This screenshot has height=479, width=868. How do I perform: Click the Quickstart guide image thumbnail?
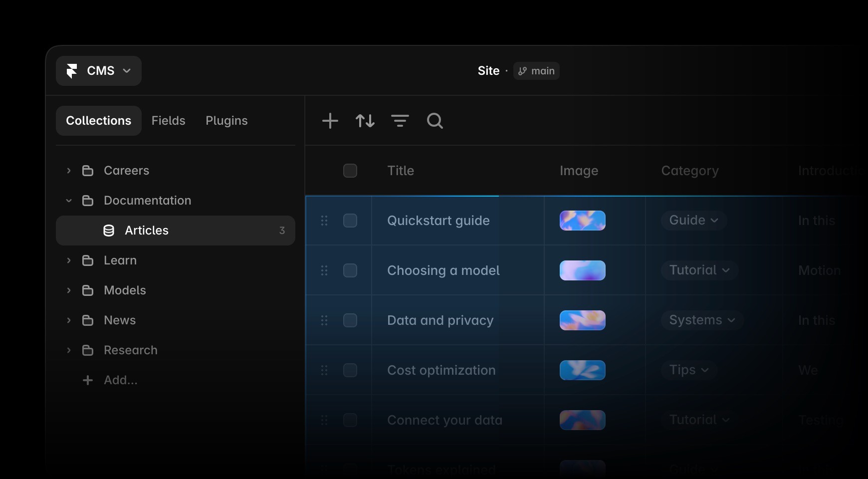pyautogui.click(x=583, y=221)
